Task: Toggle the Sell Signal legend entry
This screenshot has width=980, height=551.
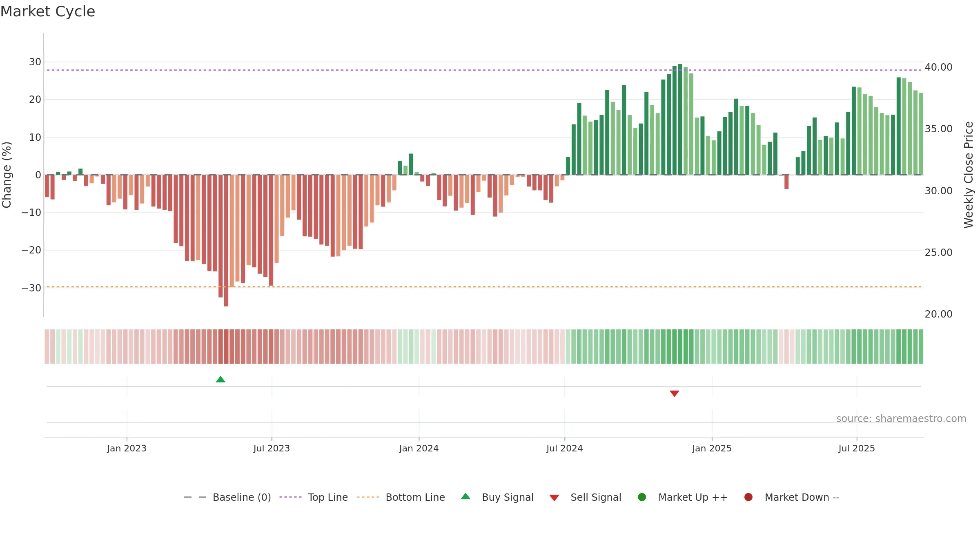Action: tap(585, 497)
